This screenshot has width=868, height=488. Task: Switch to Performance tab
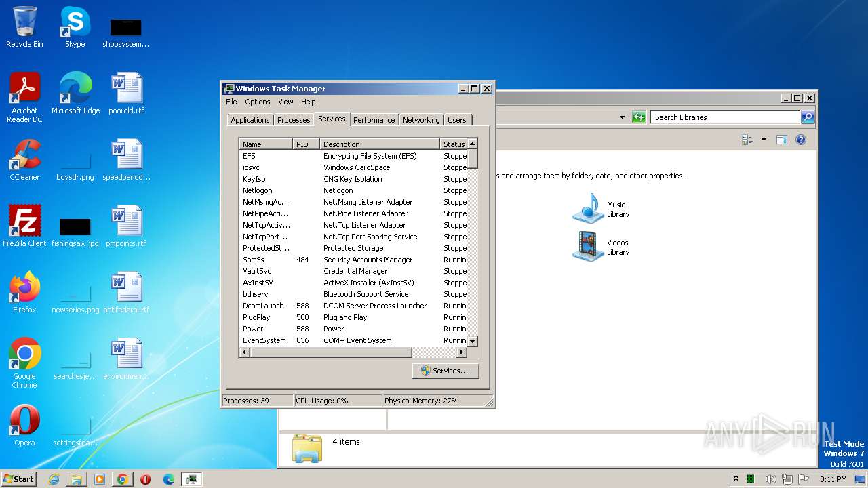coord(374,120)
